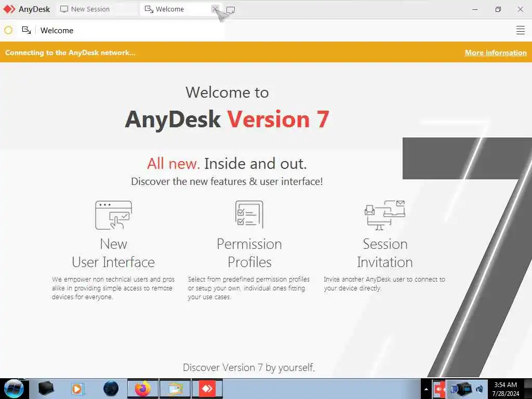532x399 pixels.
Task: Close the Welcome tab
Action: coord(215,9)
